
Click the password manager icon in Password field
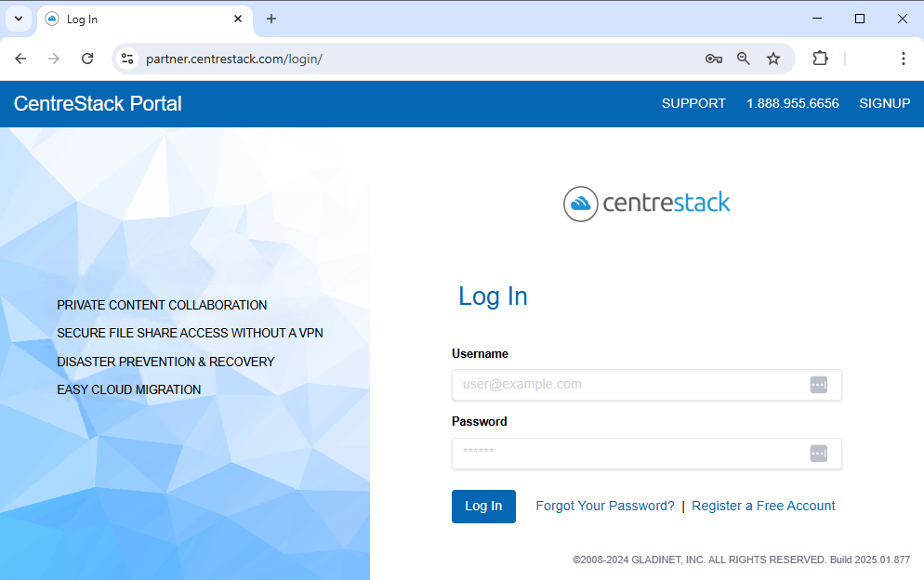pos(818,454)
